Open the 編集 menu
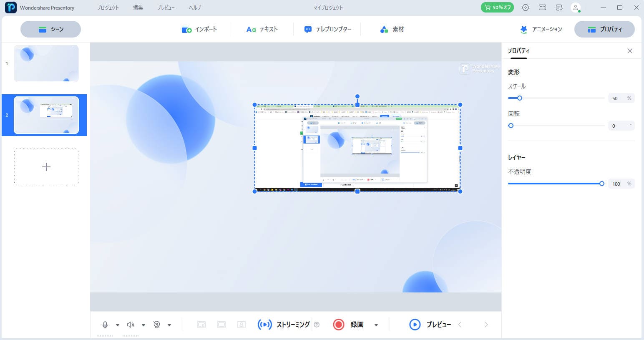Viewport: 644px width, 340px height. click(x=138, y=8)
